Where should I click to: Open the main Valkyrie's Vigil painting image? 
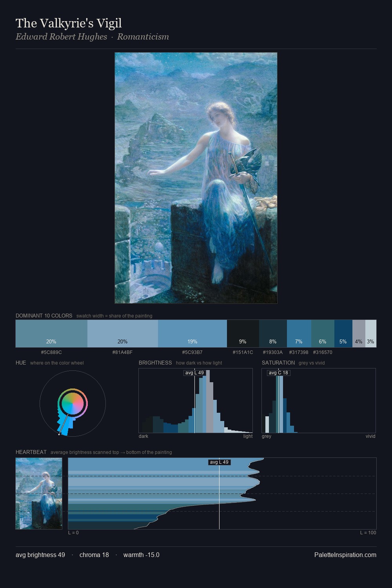click(196, 178)
